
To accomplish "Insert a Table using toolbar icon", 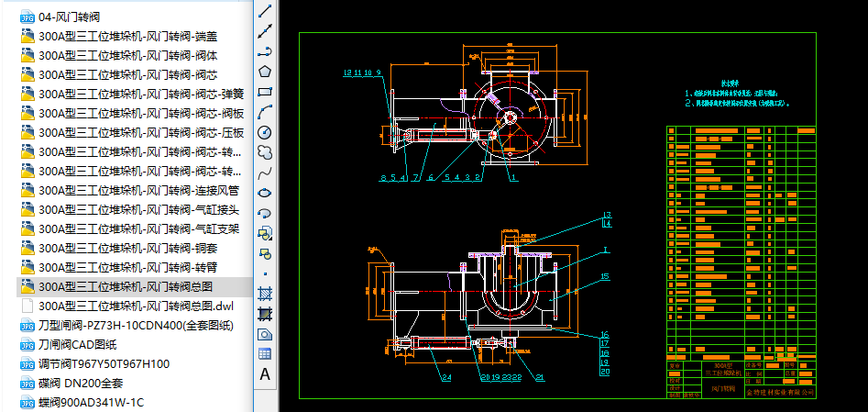I will point(265,353).
